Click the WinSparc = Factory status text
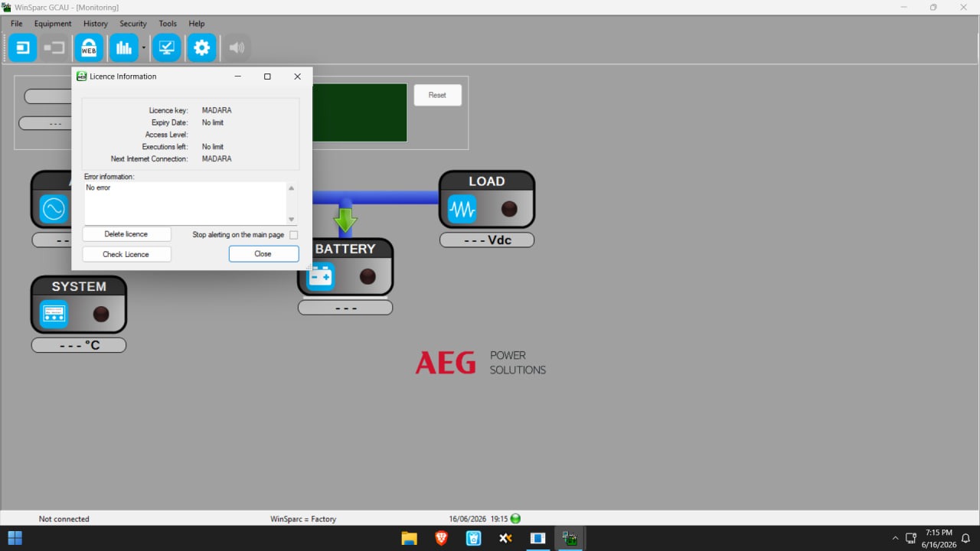980x551 pixels. [303, 519]
